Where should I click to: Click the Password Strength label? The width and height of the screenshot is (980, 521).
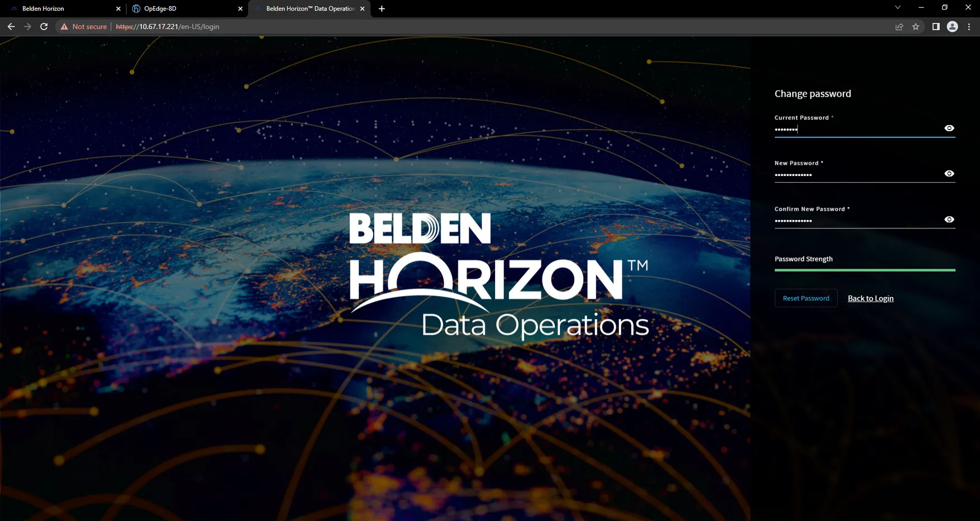(x=803, y=259)
